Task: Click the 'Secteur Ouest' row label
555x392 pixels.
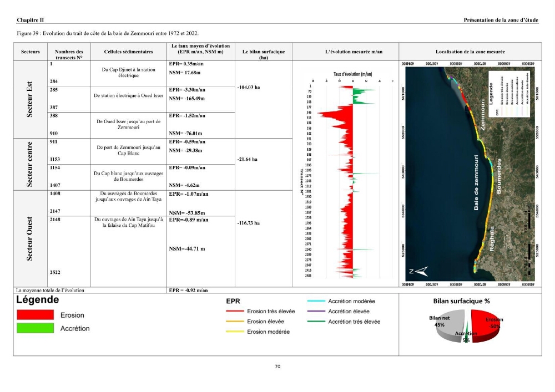Action: [30, 238]
